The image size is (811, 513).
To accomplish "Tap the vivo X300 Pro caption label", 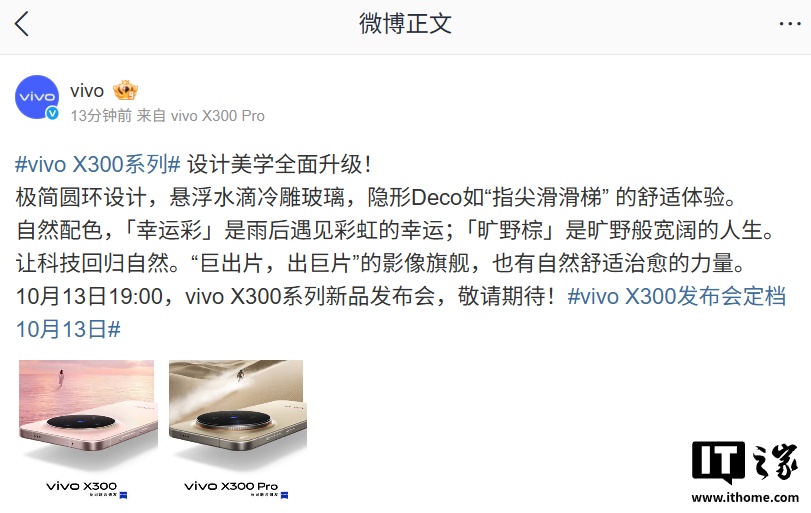I will point(231,486).
